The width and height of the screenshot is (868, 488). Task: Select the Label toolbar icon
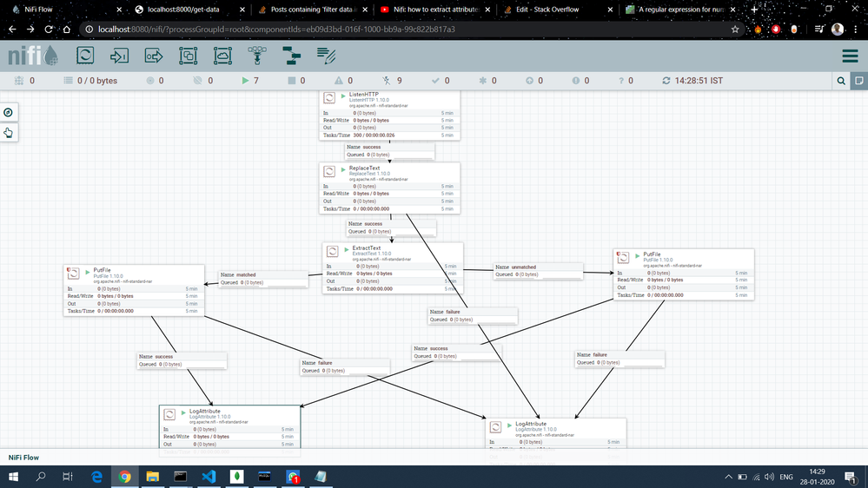326,56
